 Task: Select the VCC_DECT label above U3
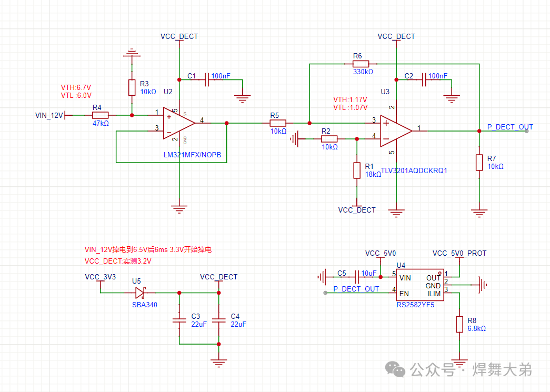click(x=396, y=36)
